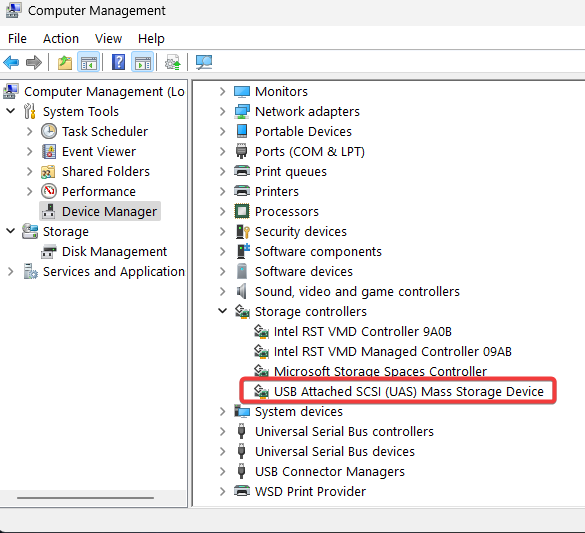Select Intel RST VMD Managed Controller 09AB
Screen dimensions: 585x533
pos(392,351)
